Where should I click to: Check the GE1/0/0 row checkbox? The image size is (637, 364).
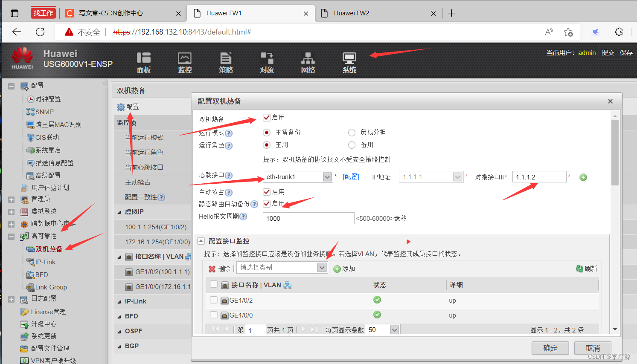pos(214,315)
